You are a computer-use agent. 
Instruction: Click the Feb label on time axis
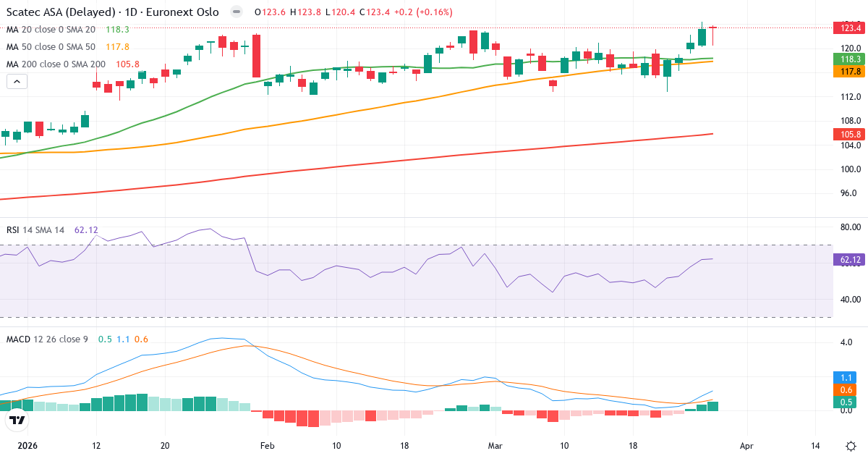click(x=267, y=446)
